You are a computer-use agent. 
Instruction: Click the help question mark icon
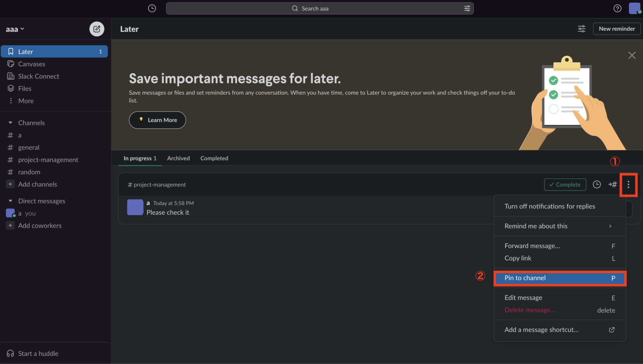[617, 8]
